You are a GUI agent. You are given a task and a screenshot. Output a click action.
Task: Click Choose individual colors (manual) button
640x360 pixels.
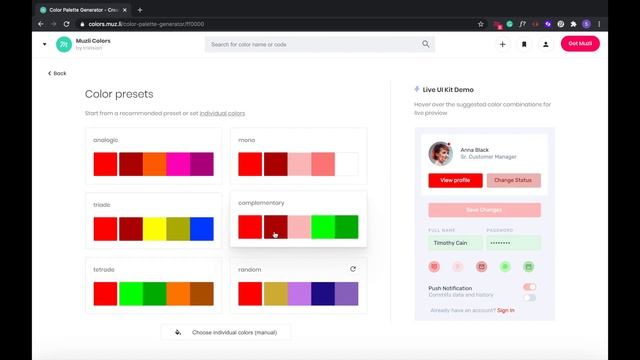[x=226, y=332]
